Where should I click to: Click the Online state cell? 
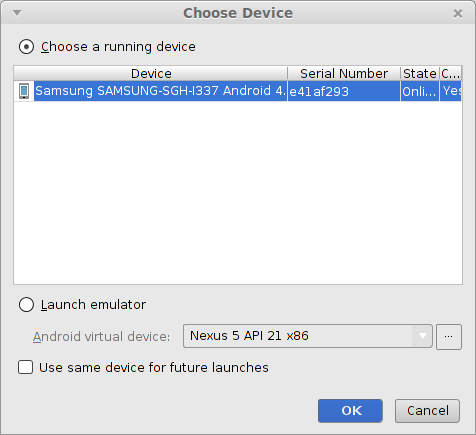pos(420,91)
